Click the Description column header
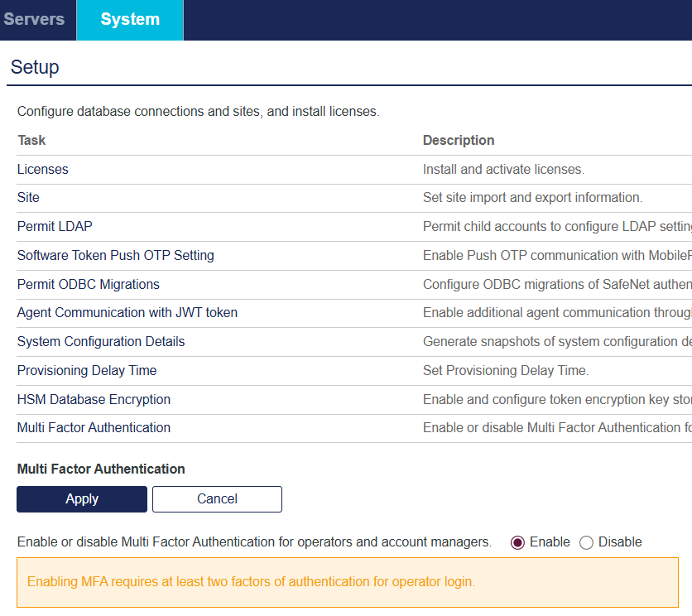The image size is (692, 616). point(459,140)
